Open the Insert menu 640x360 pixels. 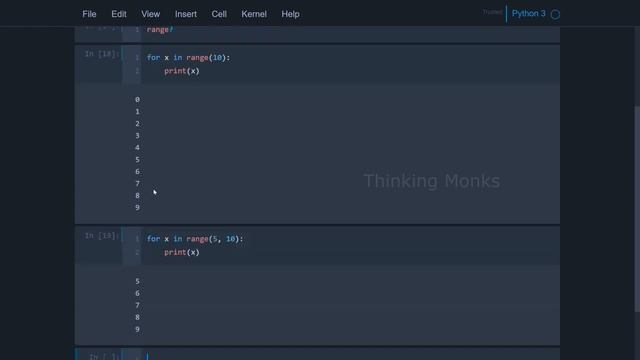[x=186, y=14]
